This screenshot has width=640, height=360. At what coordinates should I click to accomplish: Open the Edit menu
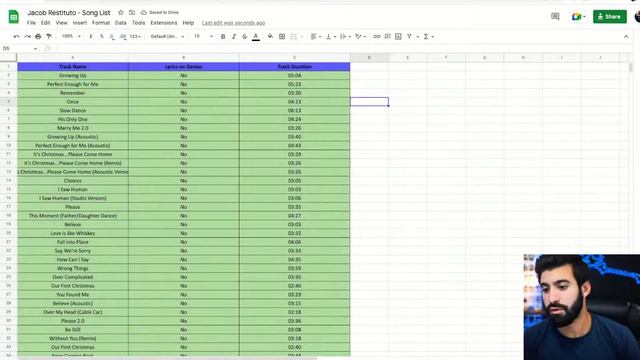[x=46, y=23]
